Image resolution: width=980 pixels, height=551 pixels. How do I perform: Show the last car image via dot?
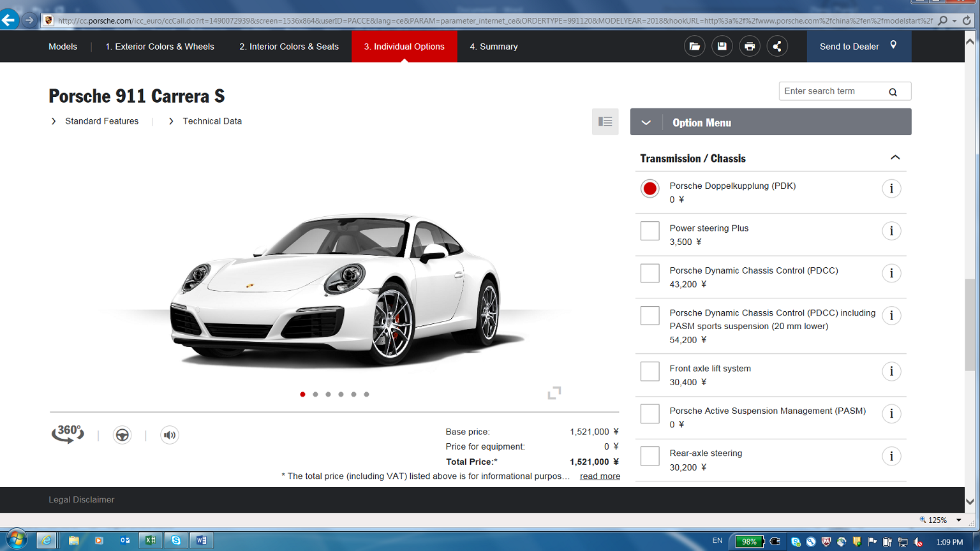(366, 394)
